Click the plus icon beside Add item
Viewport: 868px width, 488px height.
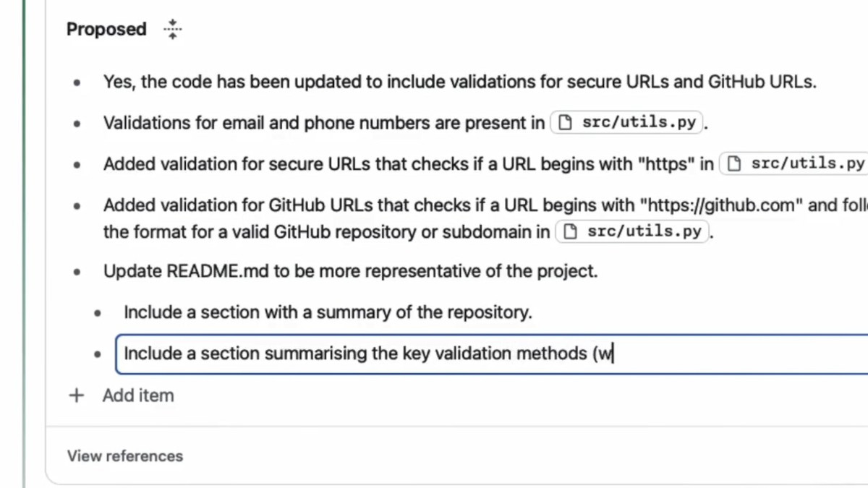pos(76,395)
